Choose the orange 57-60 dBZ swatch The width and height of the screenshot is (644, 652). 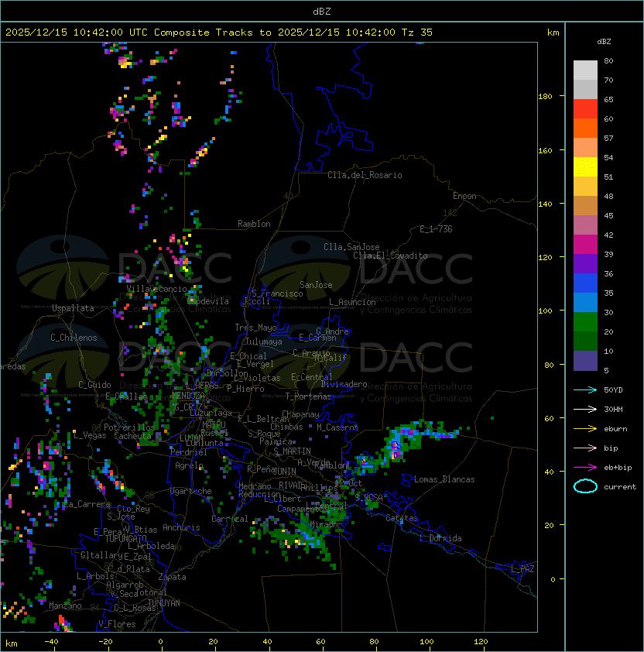585,128
